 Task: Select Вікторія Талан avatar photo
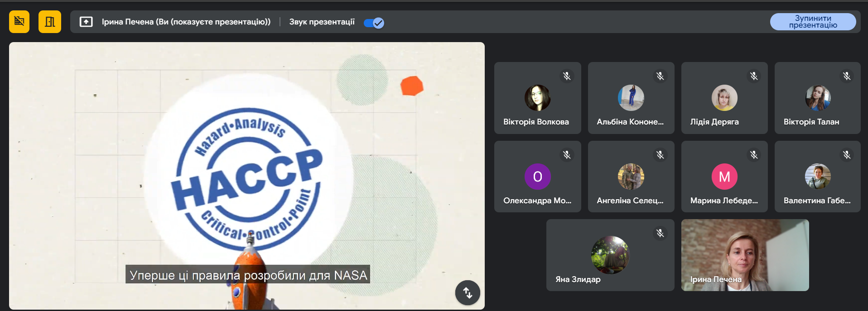(818, 98)
